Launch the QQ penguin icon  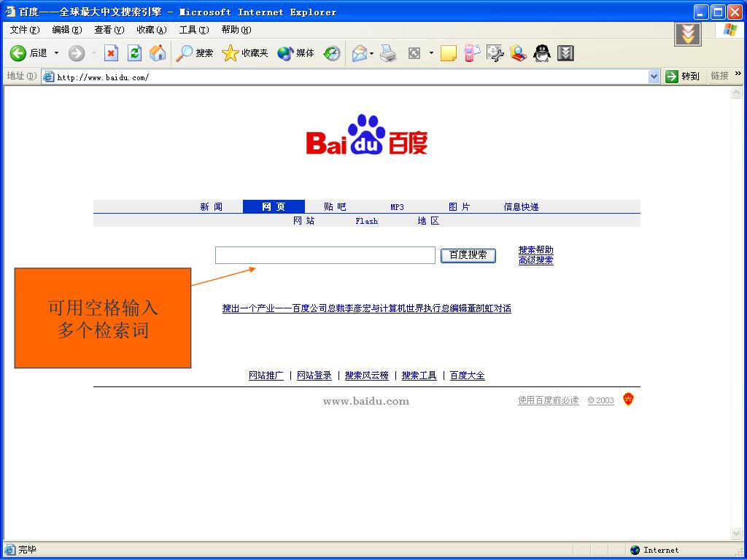(542, 53)
